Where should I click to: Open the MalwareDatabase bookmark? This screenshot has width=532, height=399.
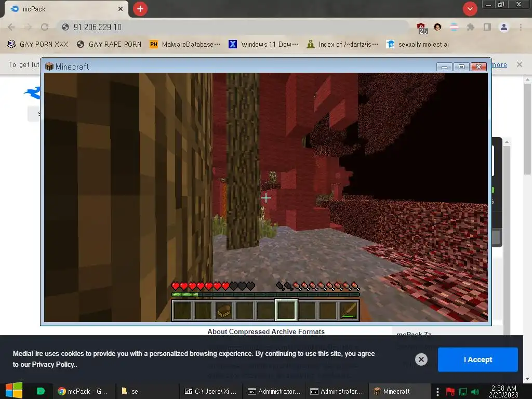(x=185, y=44)
